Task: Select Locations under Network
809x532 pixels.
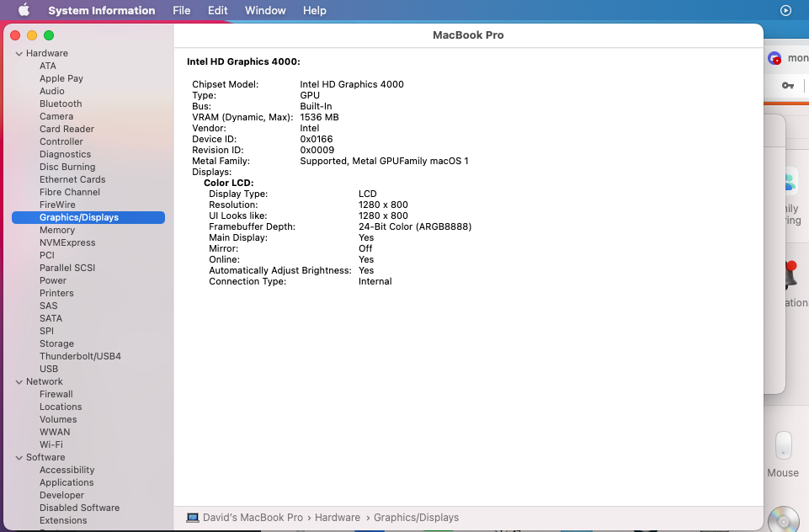Action: click(61, 407)
